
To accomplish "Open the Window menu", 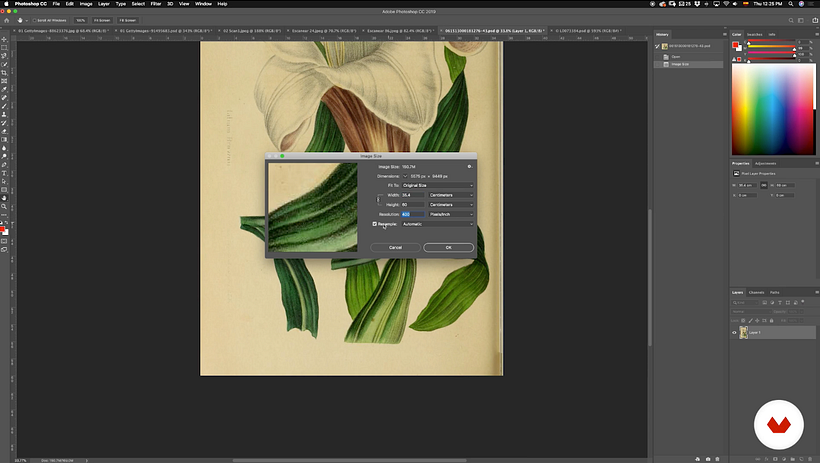I will click(x=203, y=4).
